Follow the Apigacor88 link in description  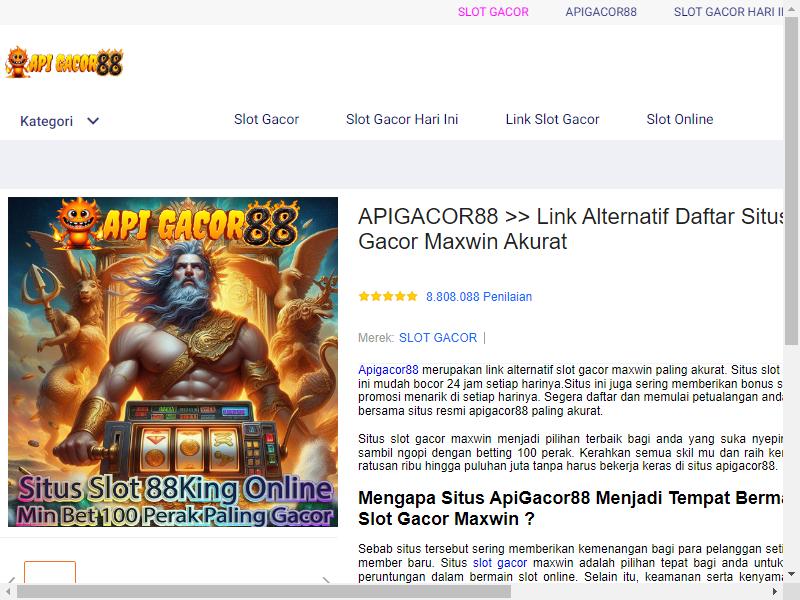[388, 370]
